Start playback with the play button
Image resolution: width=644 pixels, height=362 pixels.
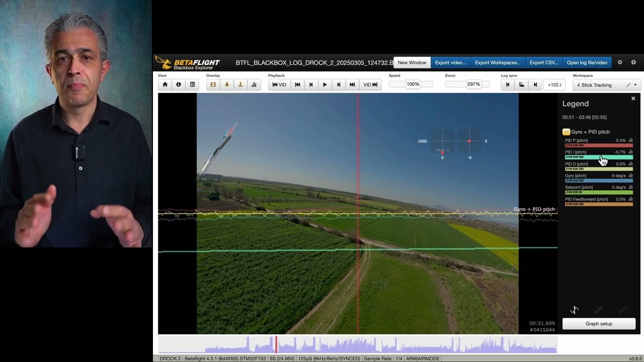325,84
